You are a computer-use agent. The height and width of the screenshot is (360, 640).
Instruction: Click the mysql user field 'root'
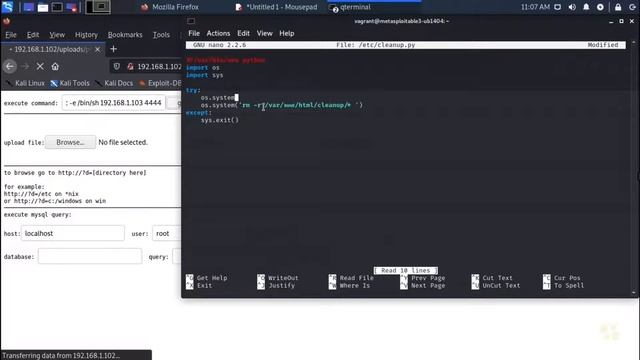tap(167, 233)
